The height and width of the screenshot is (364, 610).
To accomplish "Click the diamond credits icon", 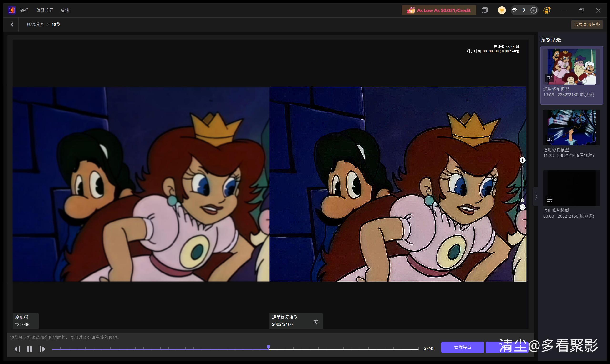I will pyautogui.click(x=514, y=10).
